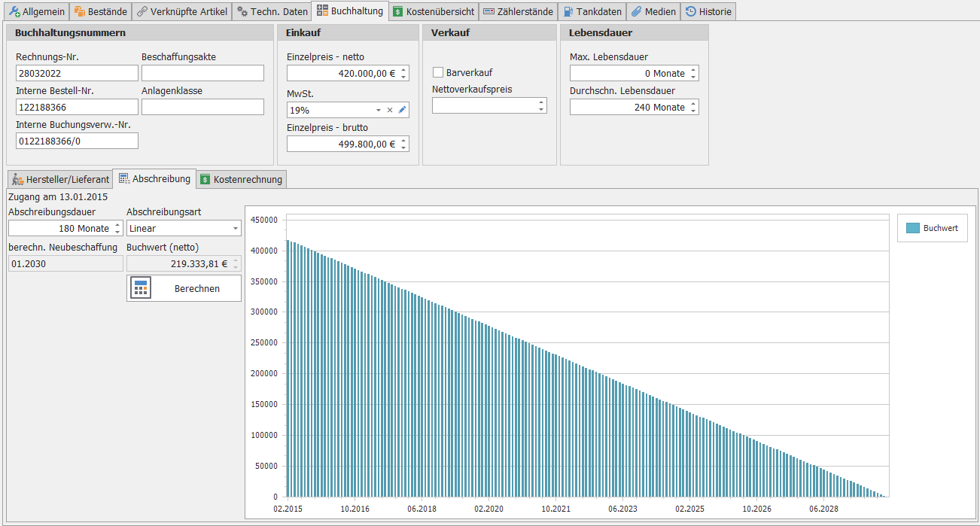Open the Kostenrechnung sub-tab
Viewport: 980px width, 526px height.
tap(241, 179)
